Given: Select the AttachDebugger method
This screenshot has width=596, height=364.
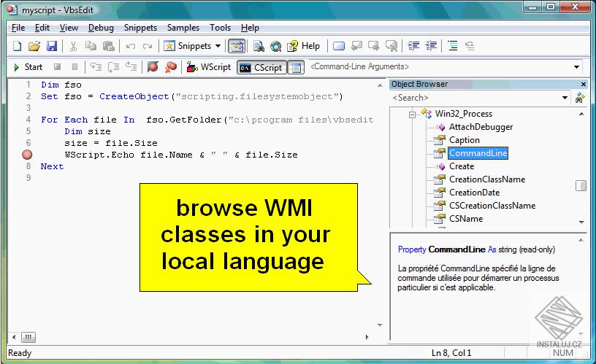Looking at the screenshot, I should tap(481, 127).
